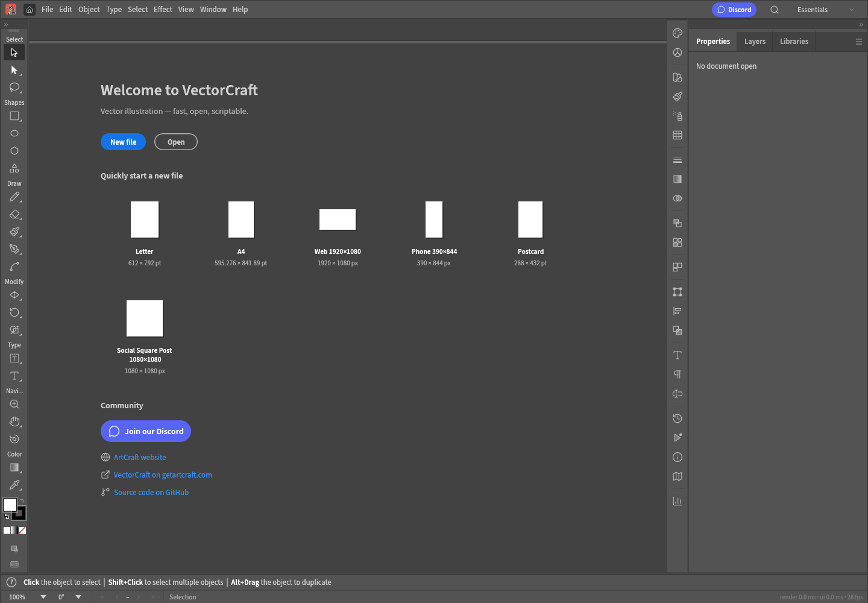Pick the Eyedropper tool
The image size is (868, 603).
[x=14, y=485]
